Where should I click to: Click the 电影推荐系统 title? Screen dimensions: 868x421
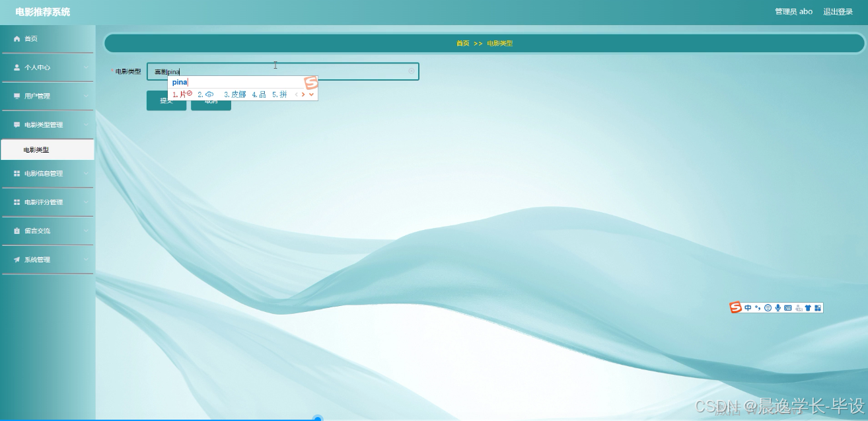coord(43,12)
